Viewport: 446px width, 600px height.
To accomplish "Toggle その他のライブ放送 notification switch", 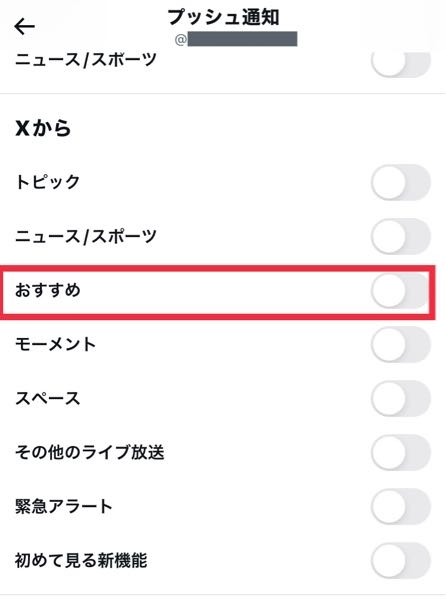I will coord(401,452).
